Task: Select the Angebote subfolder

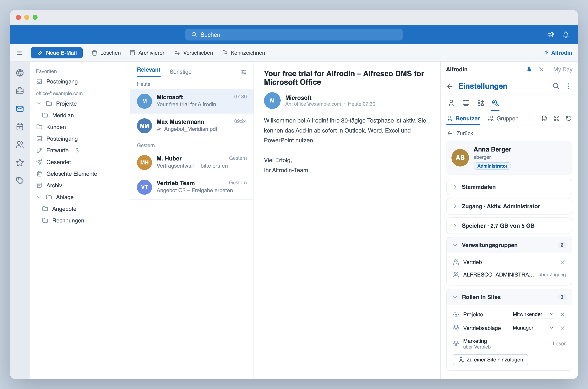Action: [x=59, y=209]
